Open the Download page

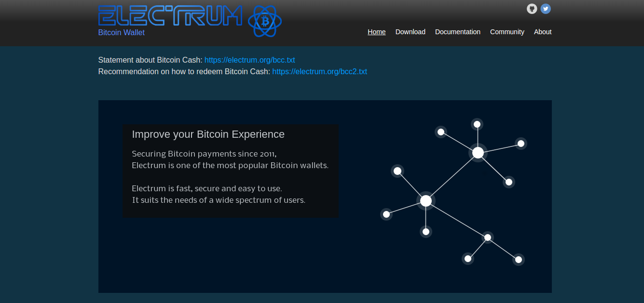[411, 32]
